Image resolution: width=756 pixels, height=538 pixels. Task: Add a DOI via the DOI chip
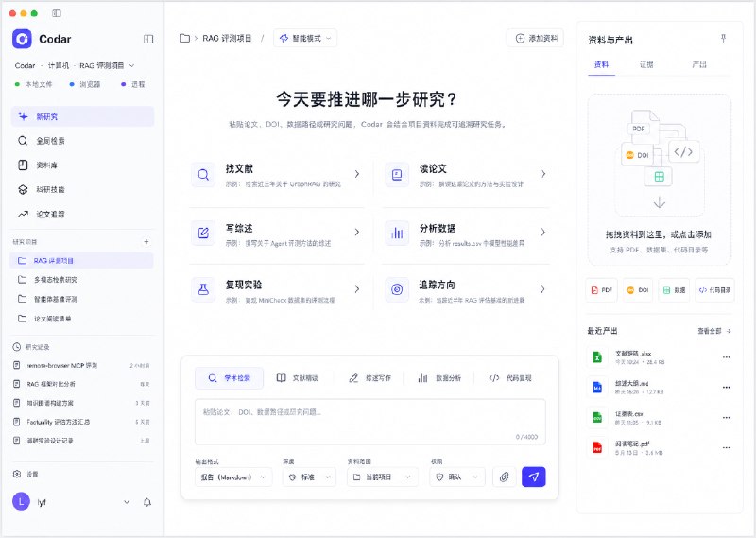[638, 290]
